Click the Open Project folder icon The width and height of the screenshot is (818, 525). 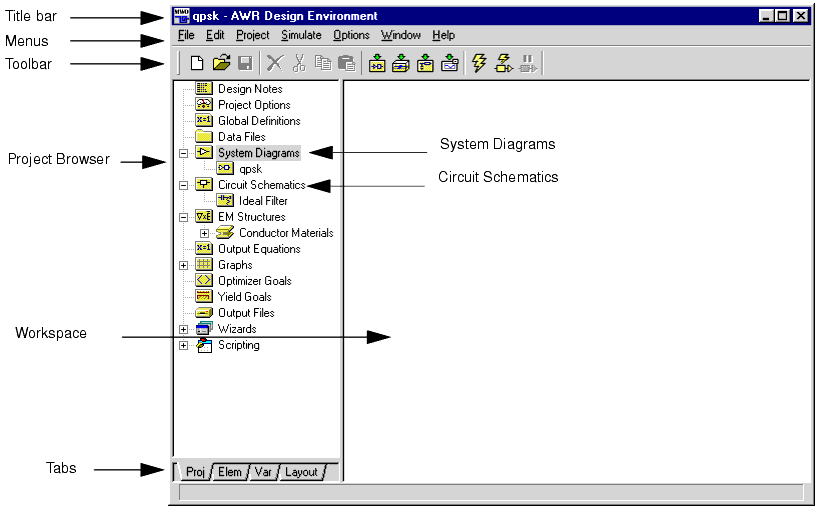[x=221, y=63]
